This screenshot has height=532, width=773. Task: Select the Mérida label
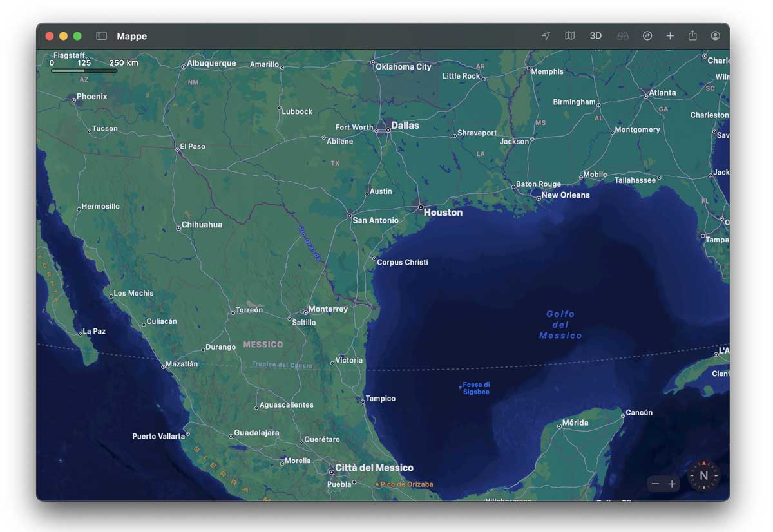pos(575,423)
